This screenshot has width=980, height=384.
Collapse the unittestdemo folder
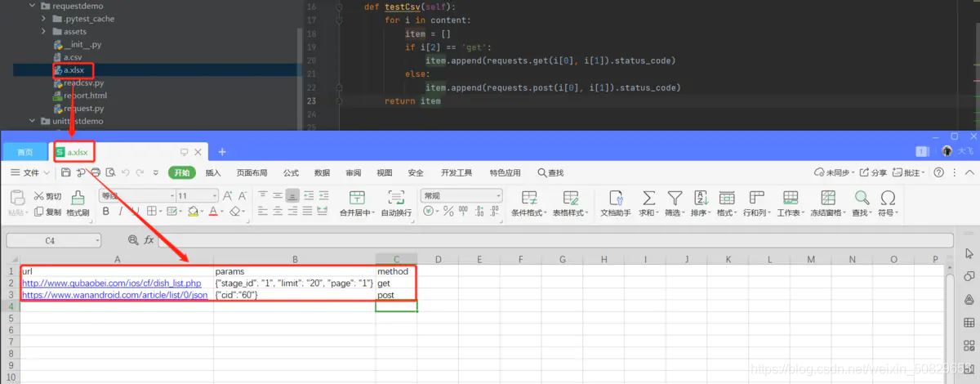pos(32,121)
